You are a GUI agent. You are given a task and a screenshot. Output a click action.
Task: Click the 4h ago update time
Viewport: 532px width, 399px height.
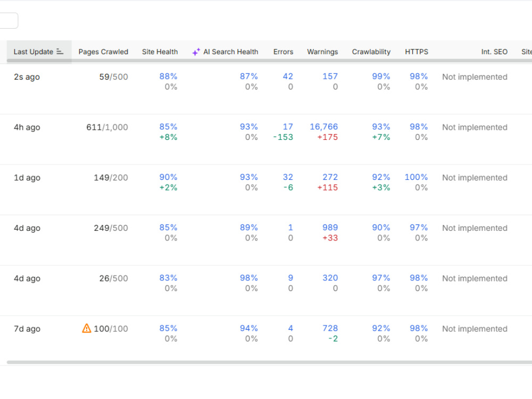pyautogui.click(x=27, y=127)
